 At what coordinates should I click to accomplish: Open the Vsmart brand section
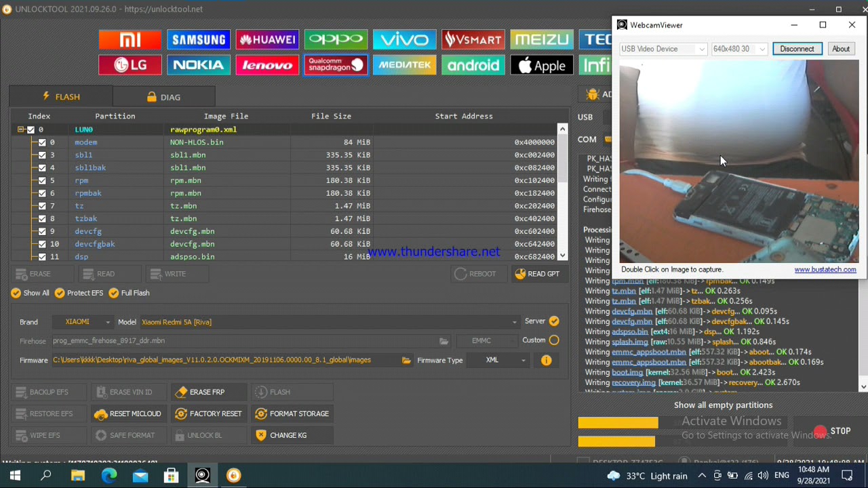coord(473,40)
